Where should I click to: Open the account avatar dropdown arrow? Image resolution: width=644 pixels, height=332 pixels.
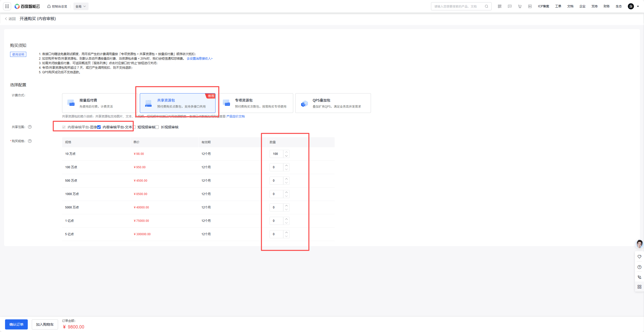point(638,6)
